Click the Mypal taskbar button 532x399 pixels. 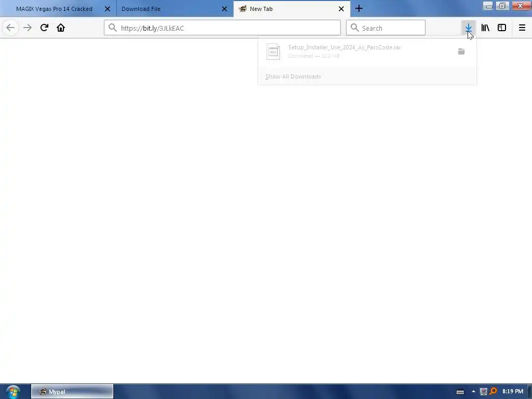pyautogui.click(x=72, y=392)
